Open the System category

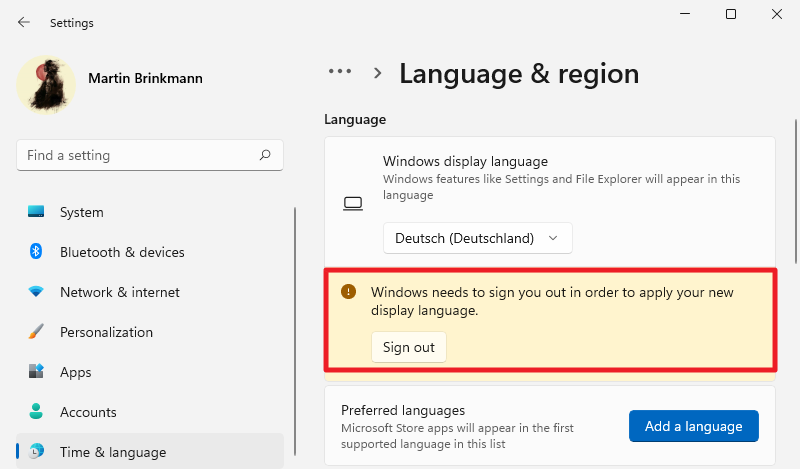(150, 212)
